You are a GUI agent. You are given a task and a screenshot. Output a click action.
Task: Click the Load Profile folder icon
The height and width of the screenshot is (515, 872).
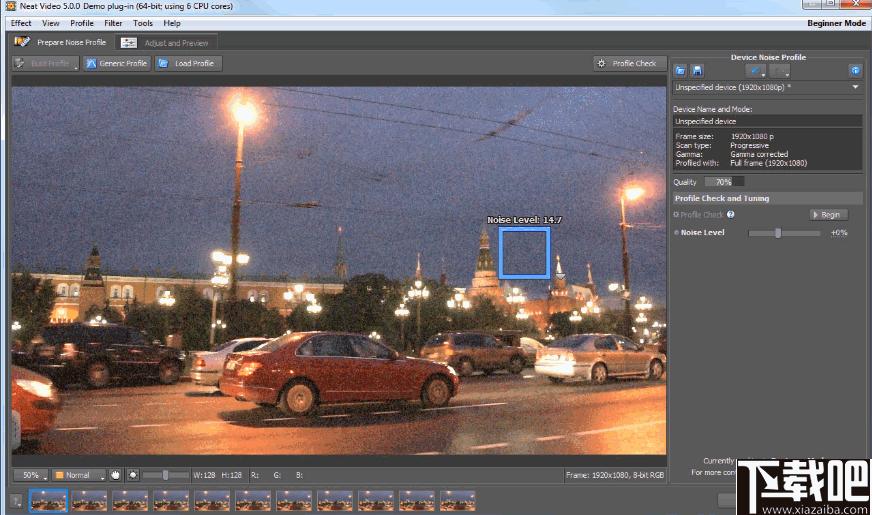[x=163, y=63]
